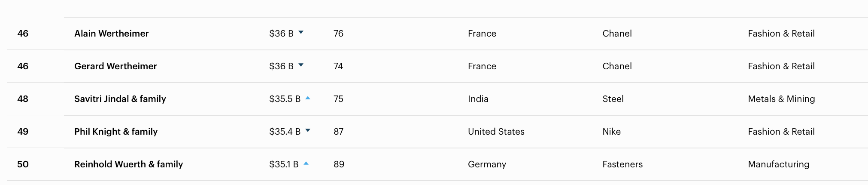868x185 pixels.
Task: Select the Nike source cell
Action: (611, 132)
